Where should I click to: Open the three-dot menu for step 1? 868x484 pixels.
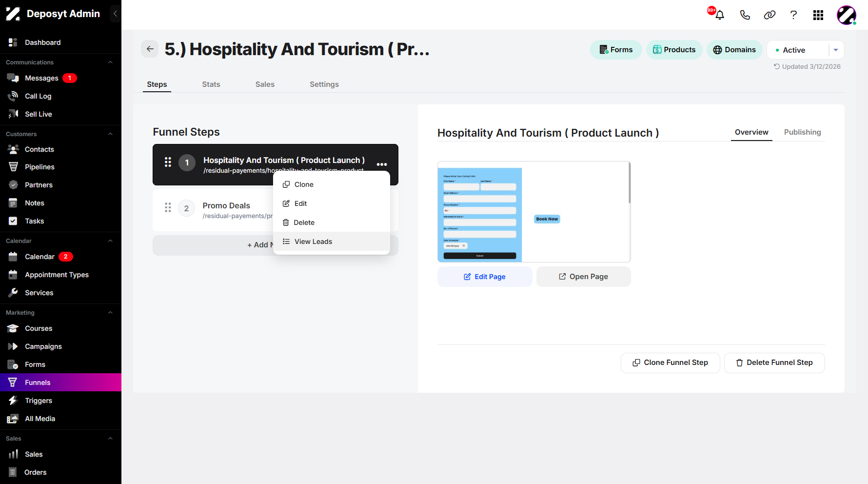click(x=382, y=164)
